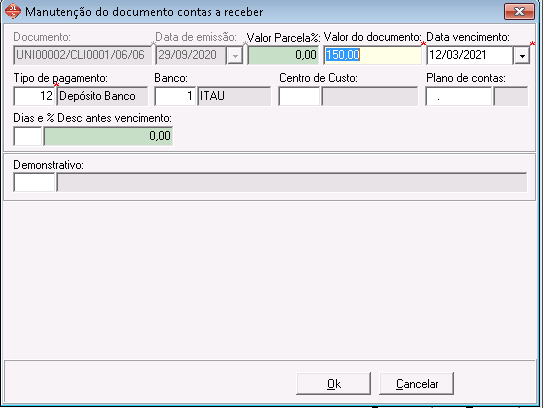Click the Data vencimento date field
This screenshot has height=408, width=543.
coord(470,55)
